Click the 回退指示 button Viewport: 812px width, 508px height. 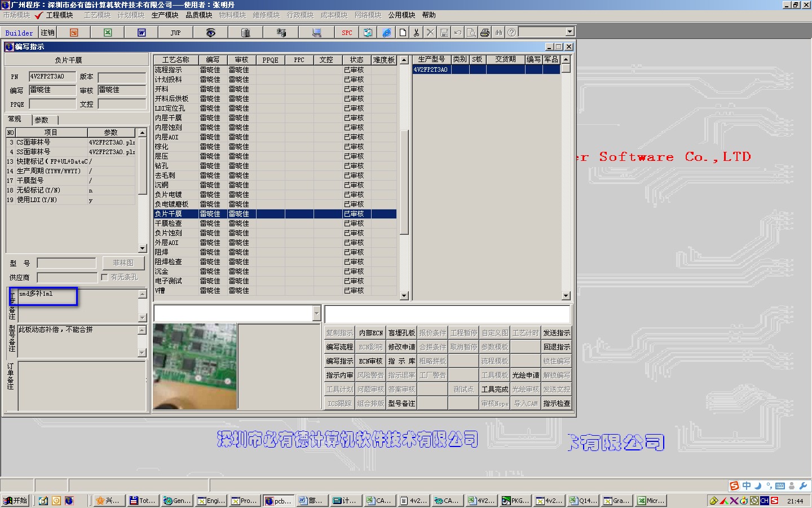tap(557, 347)
